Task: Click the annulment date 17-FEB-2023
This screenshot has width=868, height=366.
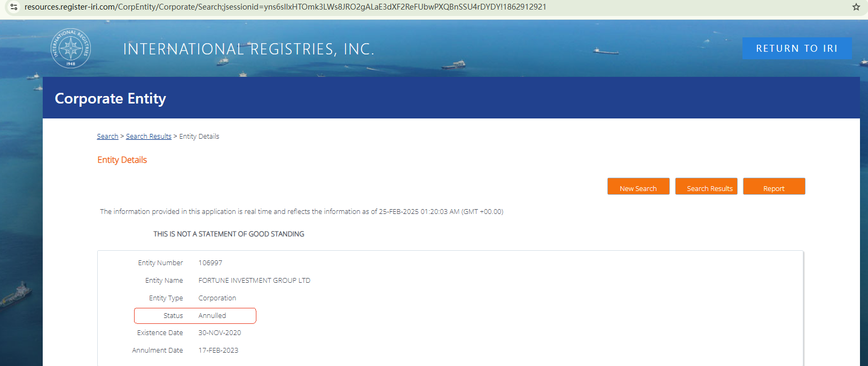Action: 218,351
